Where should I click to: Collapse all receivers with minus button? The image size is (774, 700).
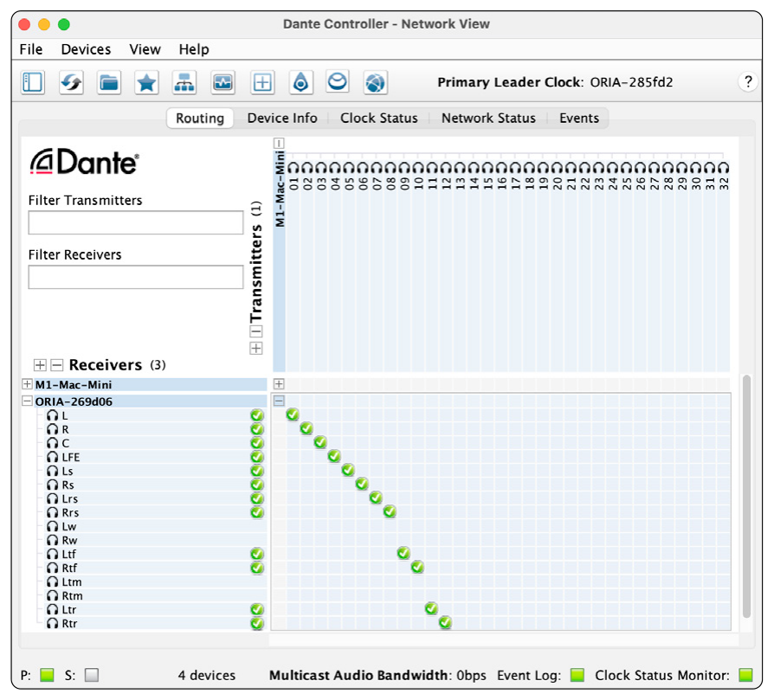pyautogui.click(x=57, y=365)
